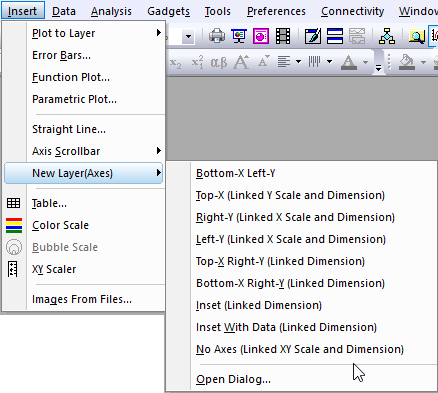The image size is (438, 393).
Task: Open the Analysis menu
Action: [x=111, y=11]
